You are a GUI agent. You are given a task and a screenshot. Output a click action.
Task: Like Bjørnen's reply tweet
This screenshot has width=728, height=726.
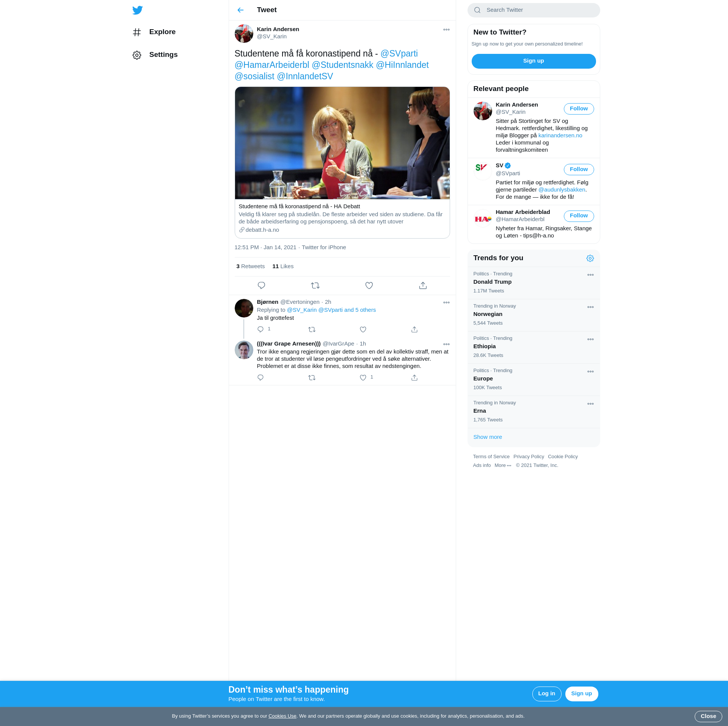[363, 330]
